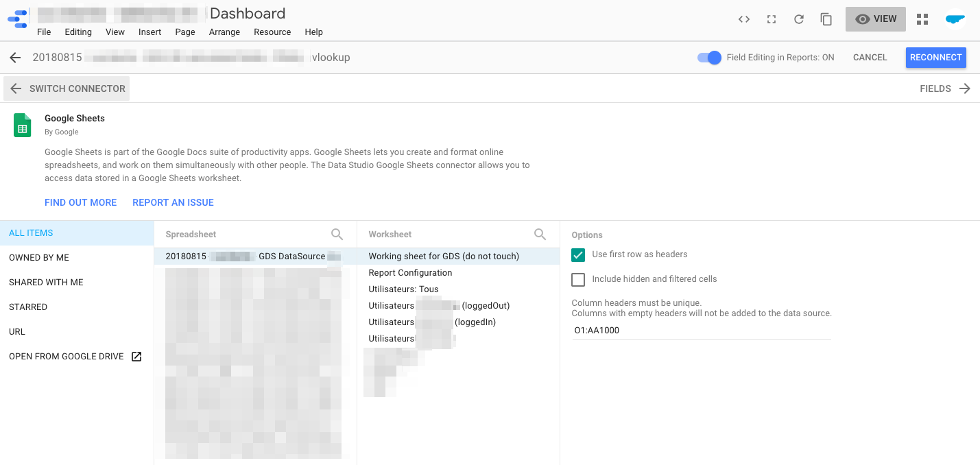Open the Arrange menu
This screenshot has width=980, height=465.
(x=224, y=32)
